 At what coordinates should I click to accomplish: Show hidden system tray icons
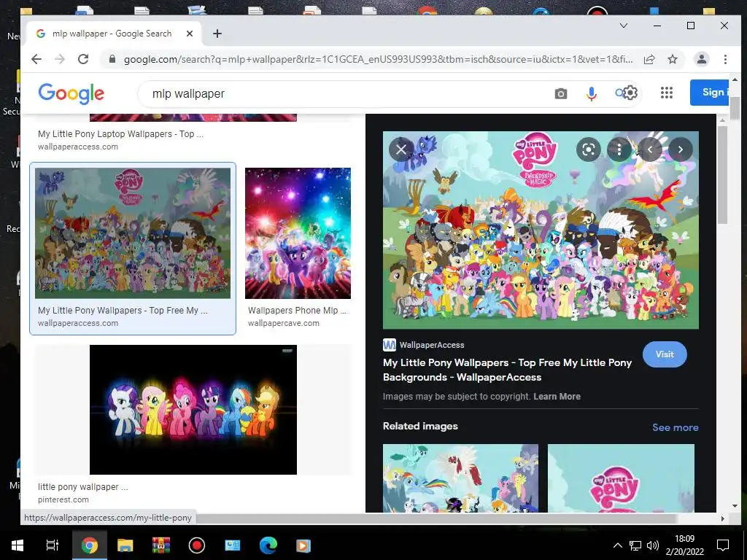[617, 545]
